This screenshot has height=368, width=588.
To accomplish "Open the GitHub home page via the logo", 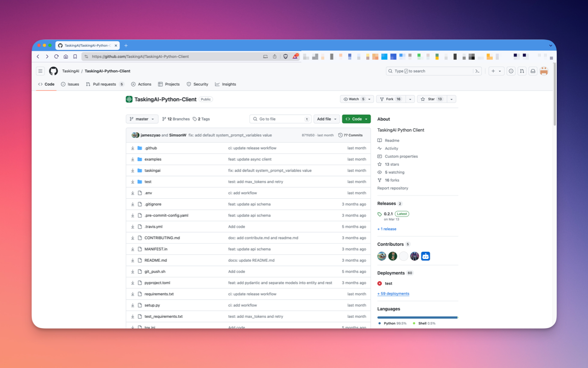I will (x=53, y=71).
